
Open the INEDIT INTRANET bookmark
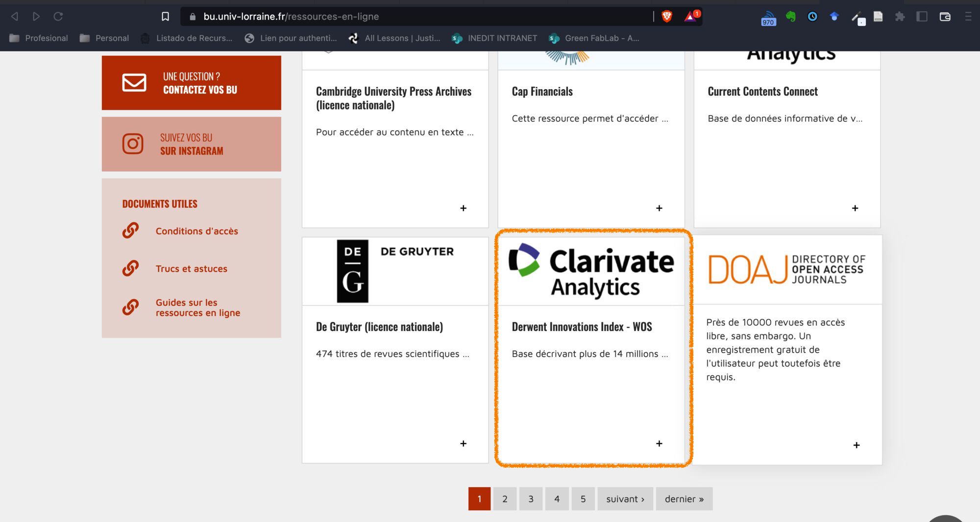pyautogui.click(x=495, y=38)
